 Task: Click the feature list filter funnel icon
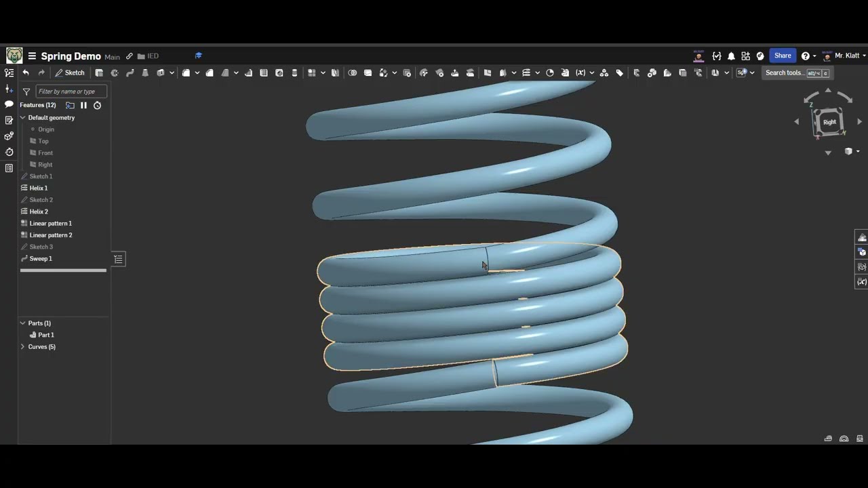[26, 91]
